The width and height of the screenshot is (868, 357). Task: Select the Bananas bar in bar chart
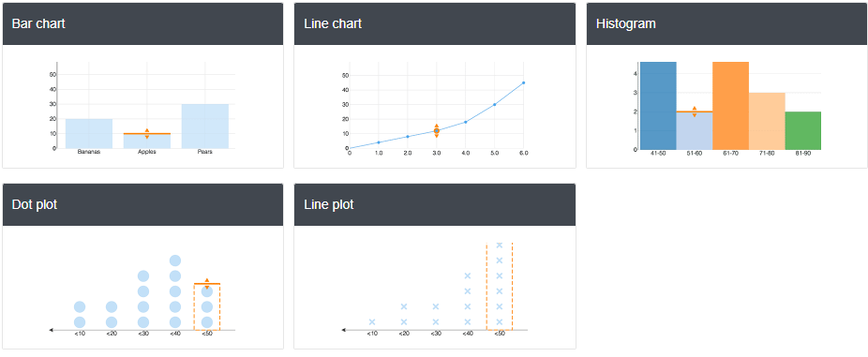pos(88,133)
